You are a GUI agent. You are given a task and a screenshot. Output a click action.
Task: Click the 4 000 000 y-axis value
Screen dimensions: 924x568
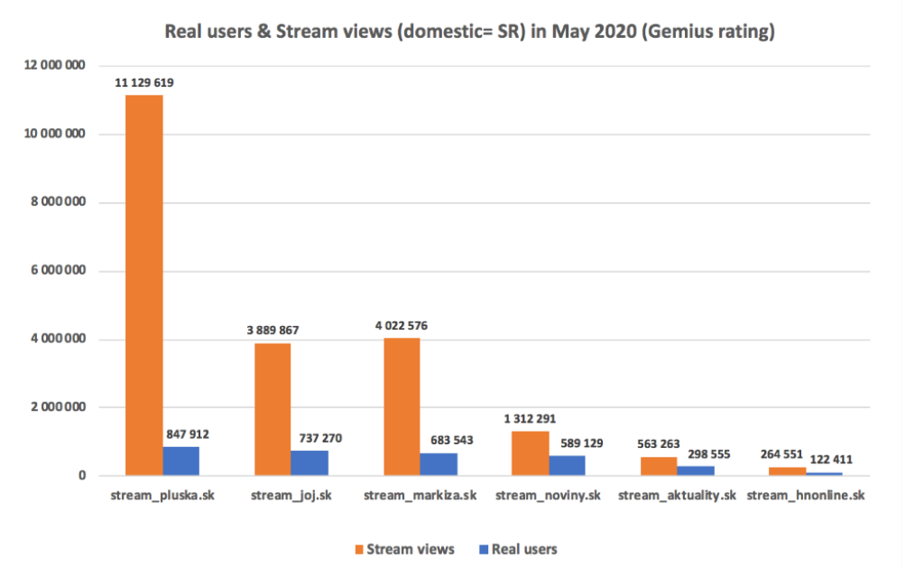[59, 340]
